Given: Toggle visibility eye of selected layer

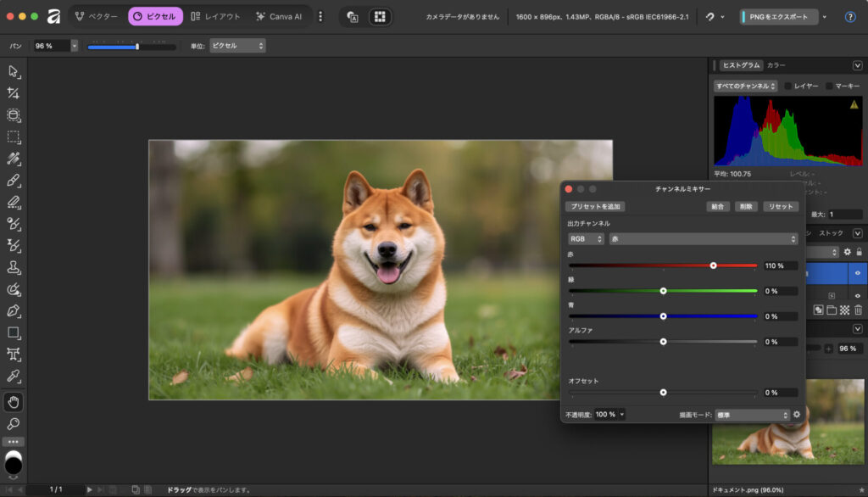Looking at the screenshot, I should coord(858,273).
